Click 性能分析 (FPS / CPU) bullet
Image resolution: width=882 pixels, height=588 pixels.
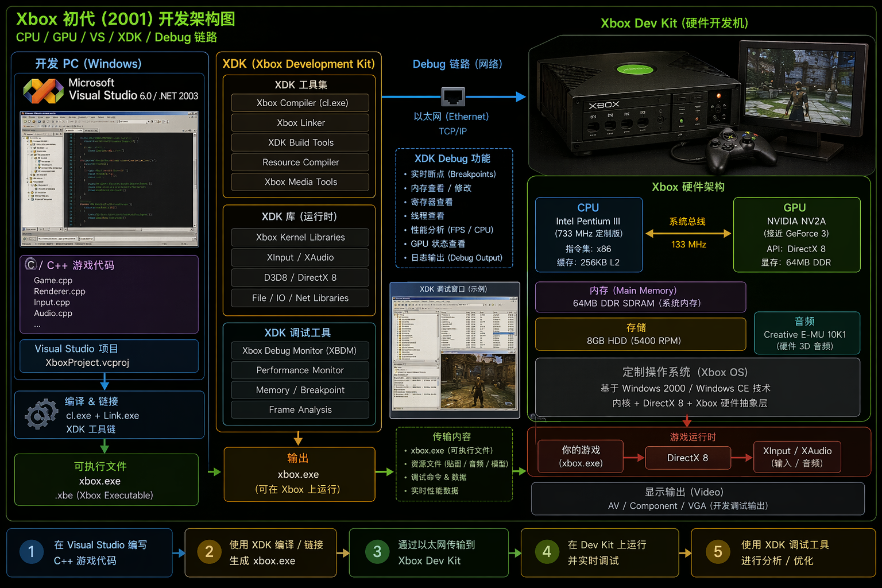pyautogui.click(x=449, y=230)
